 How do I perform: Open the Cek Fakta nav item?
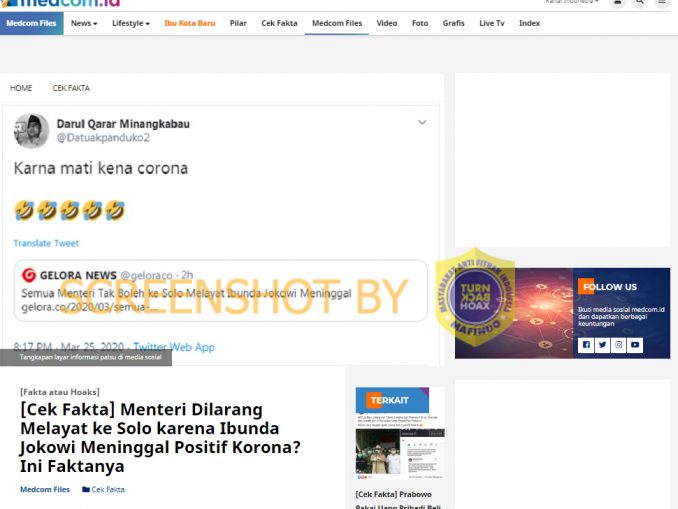[x=279, y=23]
